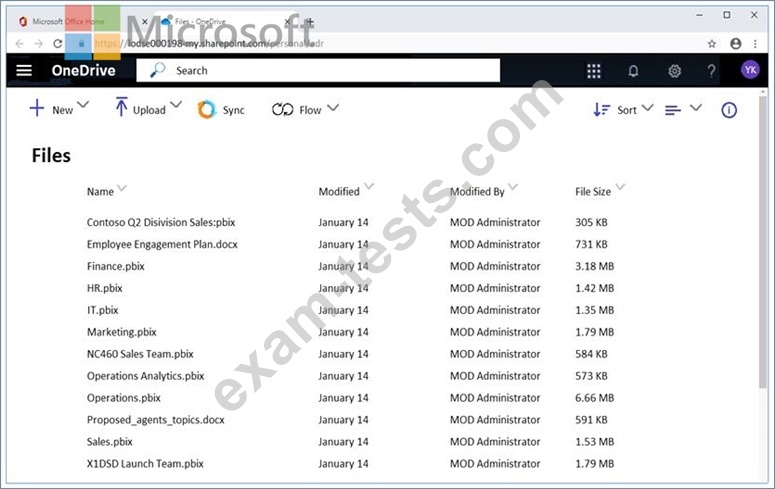
Task: Click in the Search box
Action: 318,70
